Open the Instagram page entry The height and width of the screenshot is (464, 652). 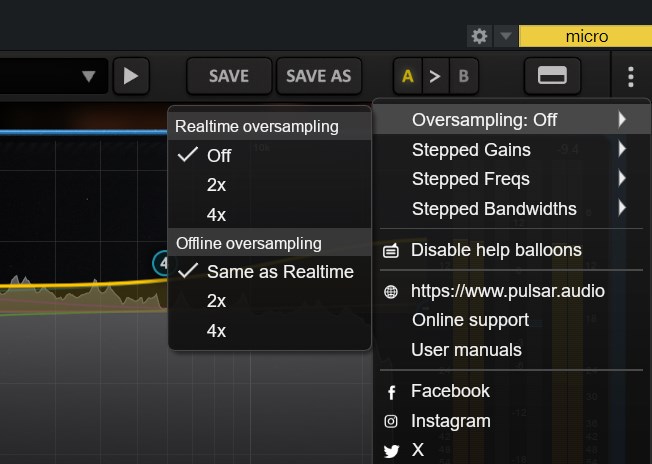450,421
